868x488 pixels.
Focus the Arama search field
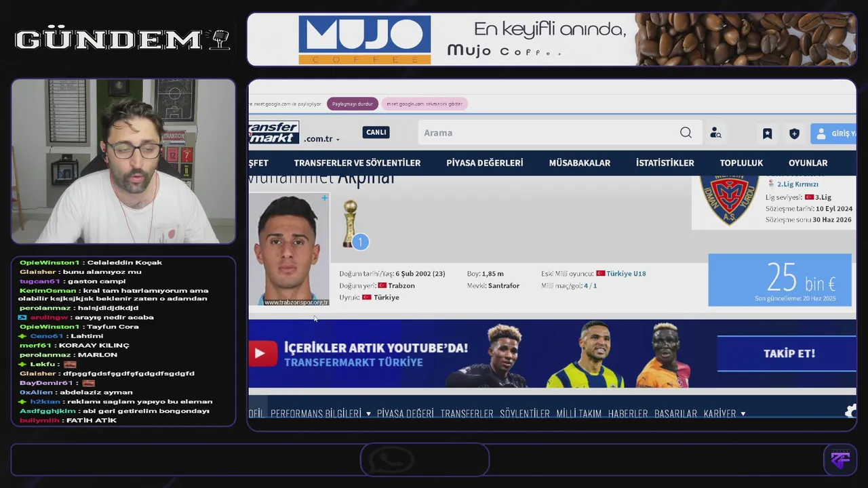point(549,133)
